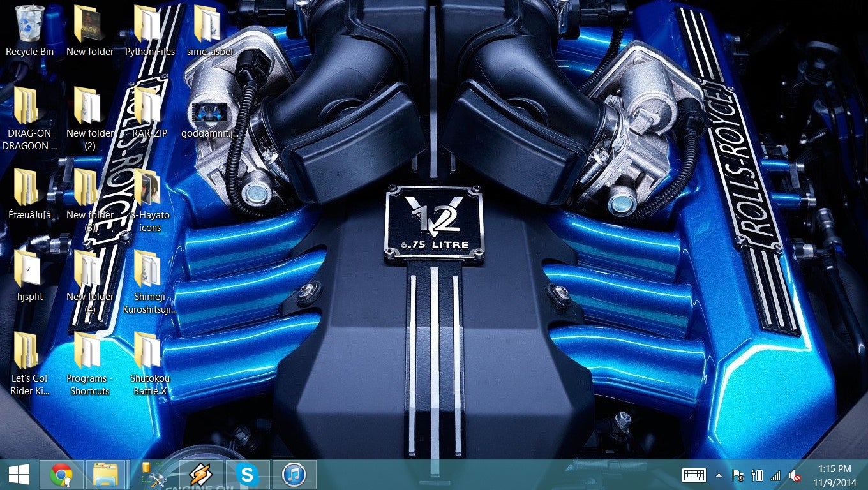The image size is (868, 490).
Task: Launch Google Chrome from the taskbar
Action: pos(62,475)
